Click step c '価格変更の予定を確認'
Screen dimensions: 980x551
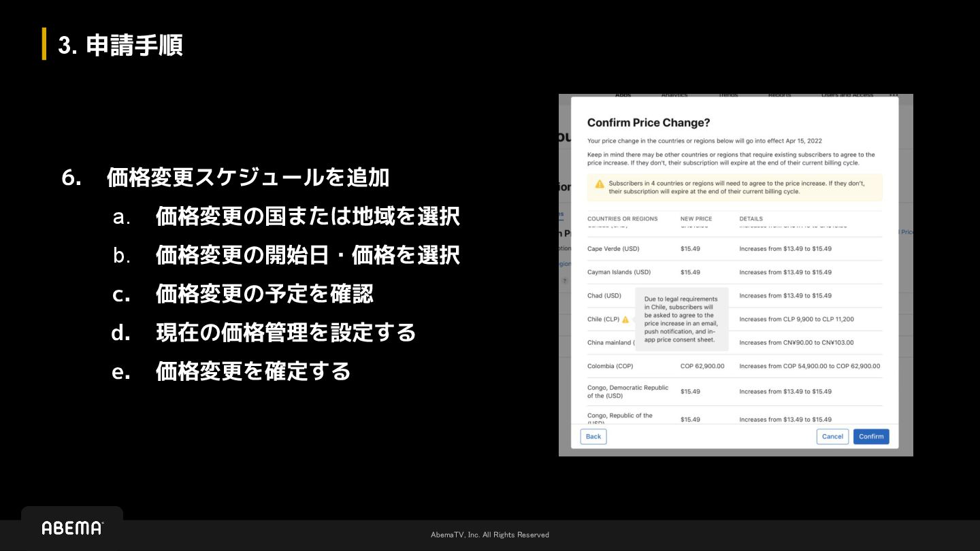click(243, 294)
